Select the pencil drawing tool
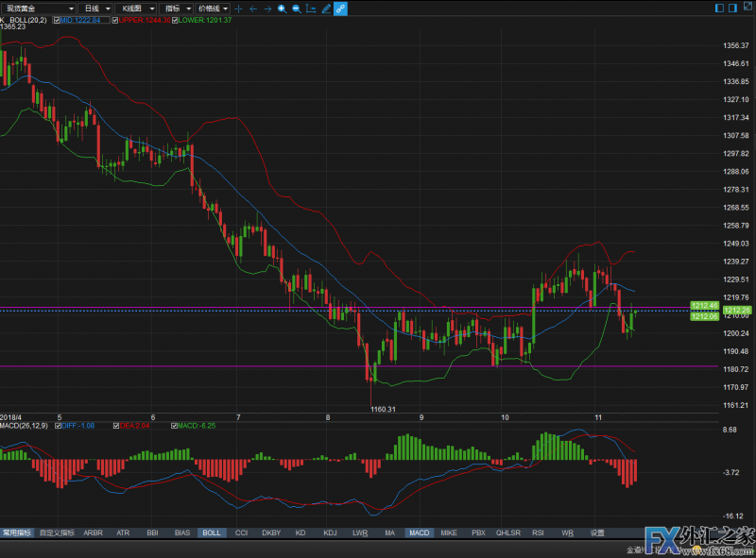 (326, 8)
